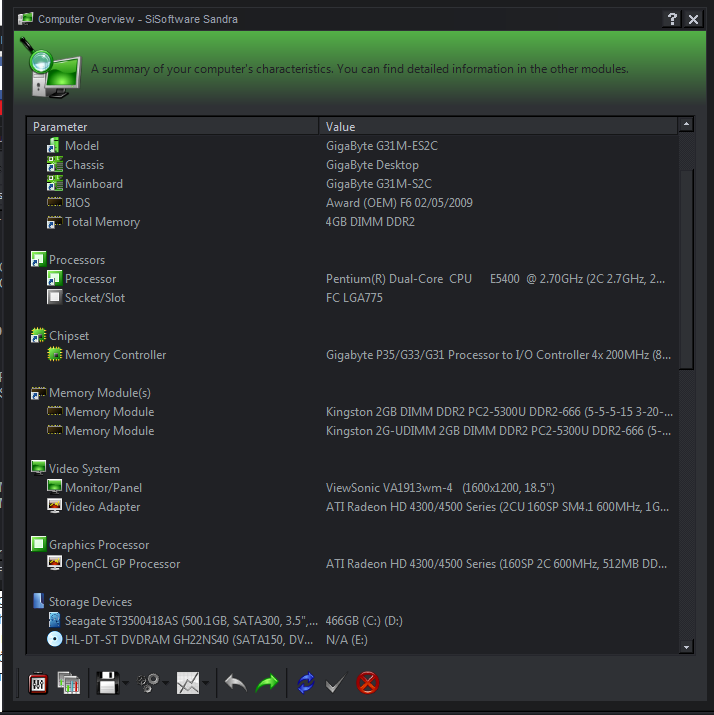The width and height of the screenshot is (714, 715).
Task: Open the dropdown arrow beside the floppy disk icon
Action: [x=125, y=683]
